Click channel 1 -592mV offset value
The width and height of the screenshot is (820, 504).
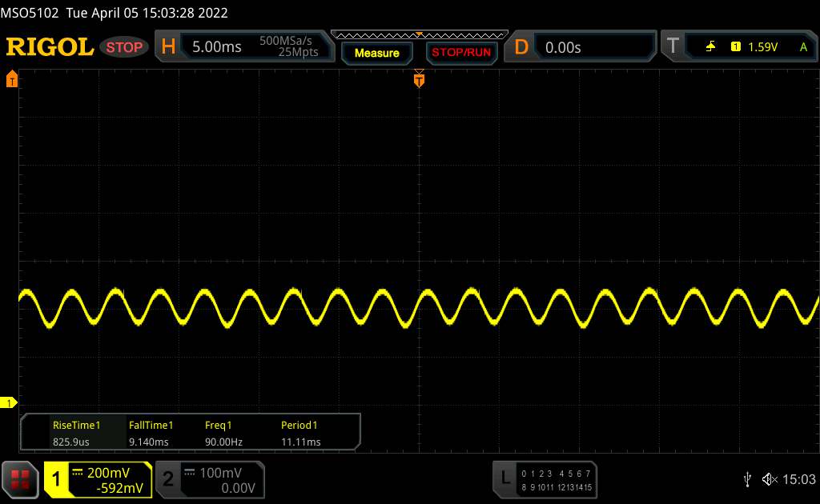[120, 488]
